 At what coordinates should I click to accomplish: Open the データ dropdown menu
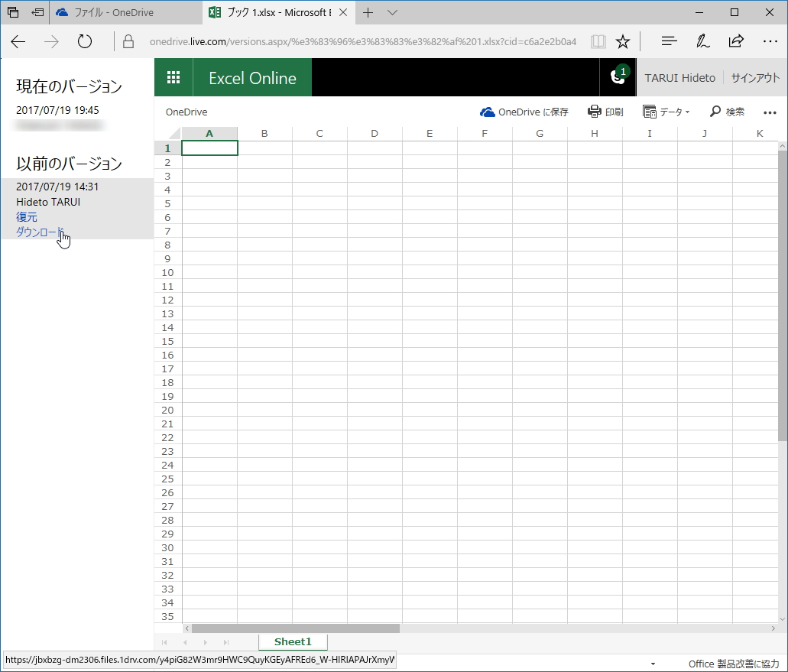(667, 112)
